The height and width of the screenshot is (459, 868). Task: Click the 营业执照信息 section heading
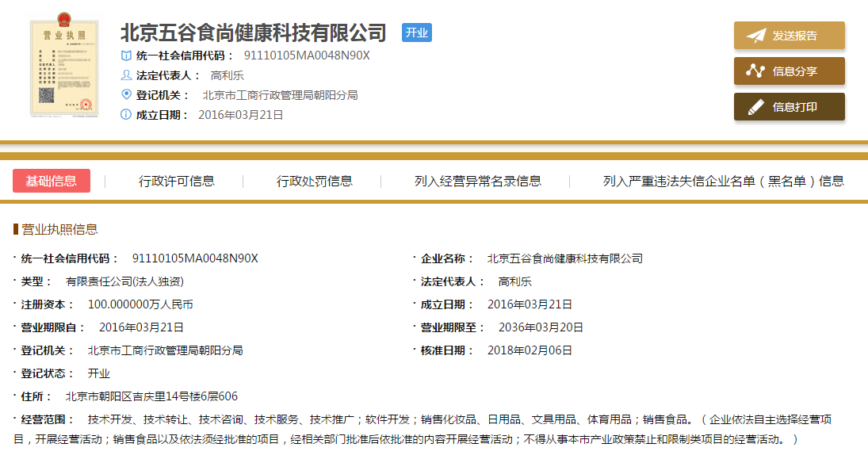59,229
